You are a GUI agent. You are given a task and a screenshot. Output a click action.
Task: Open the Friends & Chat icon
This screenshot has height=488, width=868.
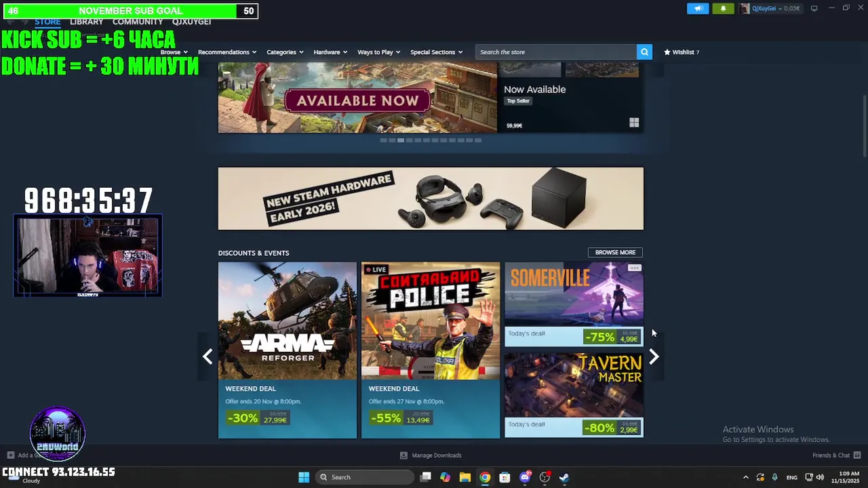pos(857,455)
